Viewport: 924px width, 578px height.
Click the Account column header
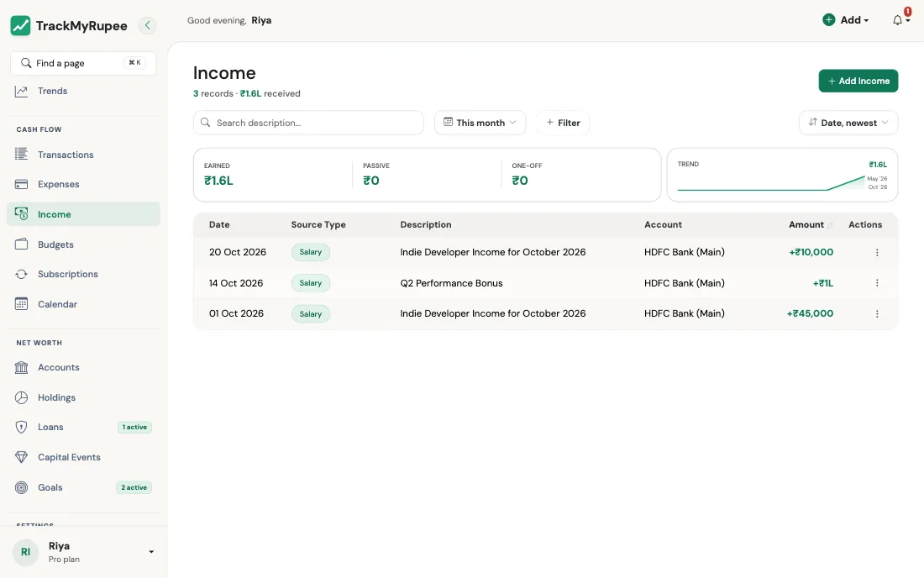click(x=663, y=224)
